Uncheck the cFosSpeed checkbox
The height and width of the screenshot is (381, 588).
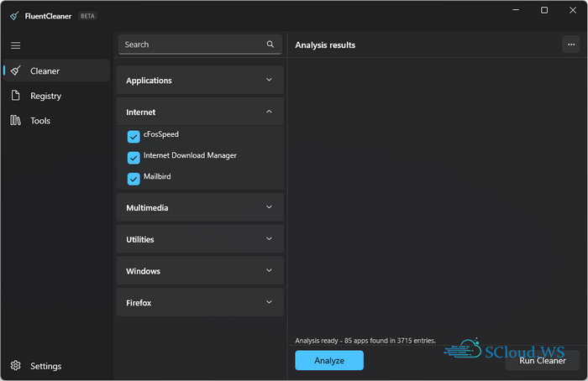tap(134, 136)
